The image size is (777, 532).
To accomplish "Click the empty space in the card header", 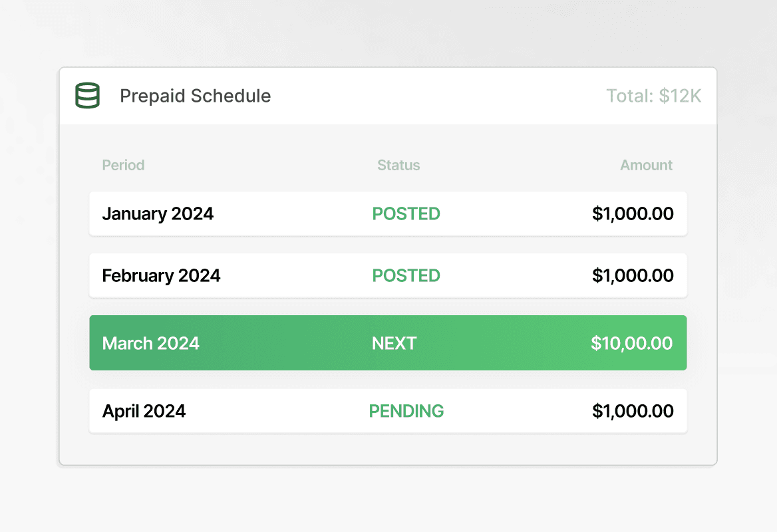I will [x=432, y=96].
